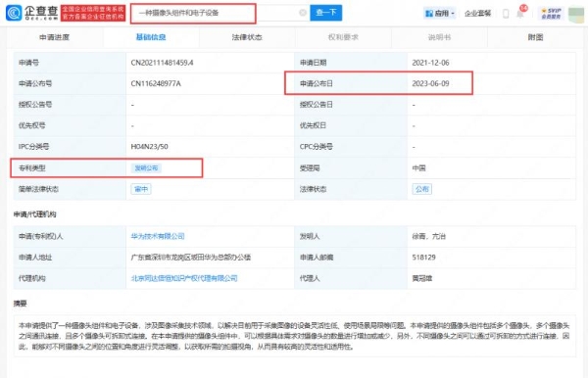Click the 申请(专利权)人 label cell
Viewport: 588px width, 378px height.
70,236
